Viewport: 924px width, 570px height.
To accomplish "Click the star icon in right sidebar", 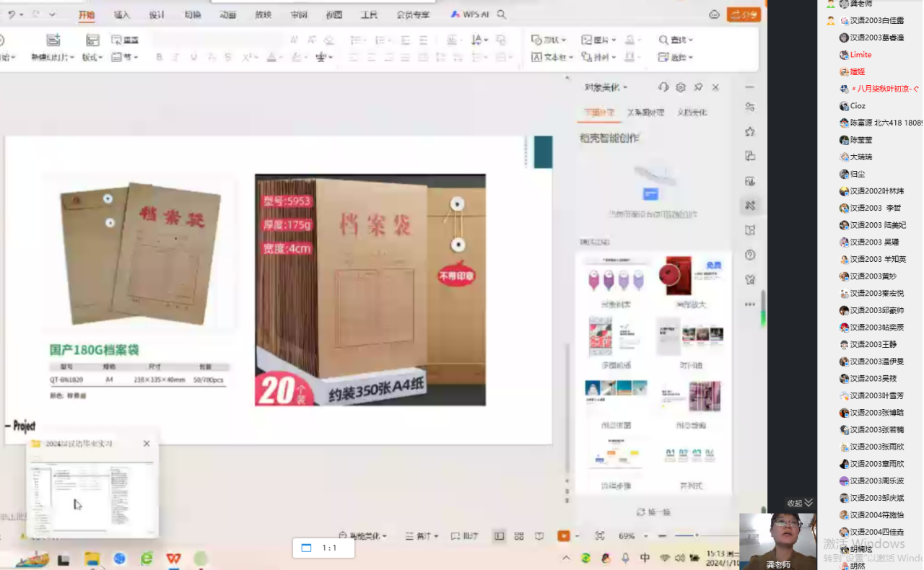I will pos(750,132).
